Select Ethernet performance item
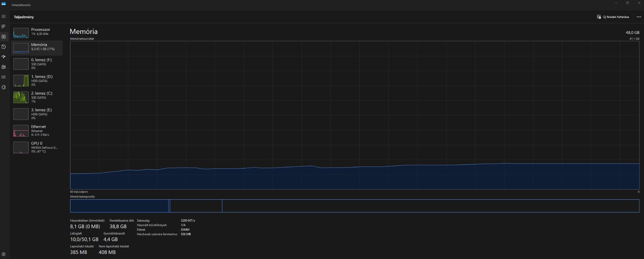644x259 pixels. pos(37,130)
